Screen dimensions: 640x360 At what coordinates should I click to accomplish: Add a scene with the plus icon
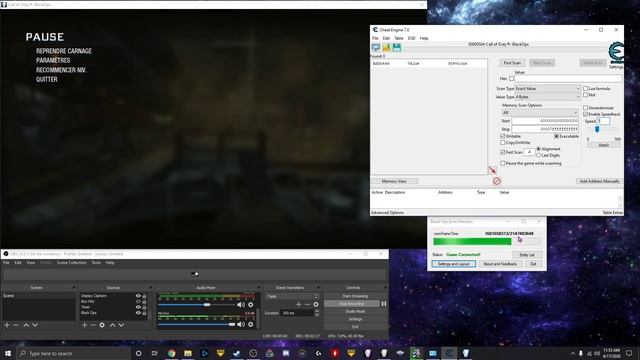pyautogui.click(x=7, y=325)
